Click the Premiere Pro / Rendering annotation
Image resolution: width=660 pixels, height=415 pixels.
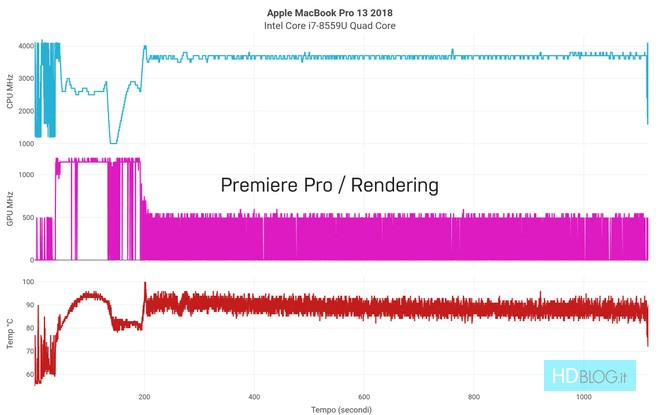pyautogui.click(x=329, y=185)
